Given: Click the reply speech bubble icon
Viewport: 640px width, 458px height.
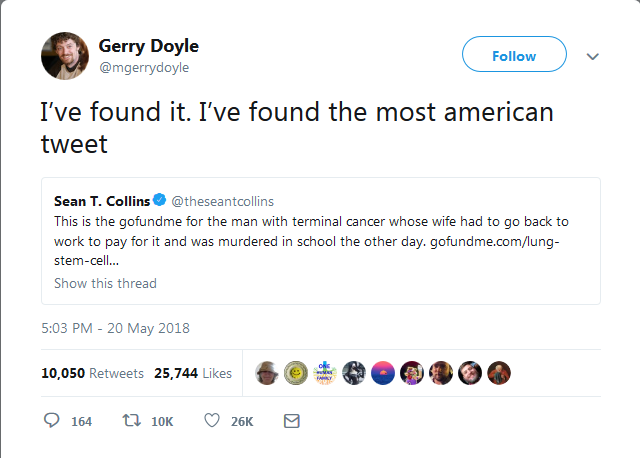Looking at the screenshot, I should (53, 421).
